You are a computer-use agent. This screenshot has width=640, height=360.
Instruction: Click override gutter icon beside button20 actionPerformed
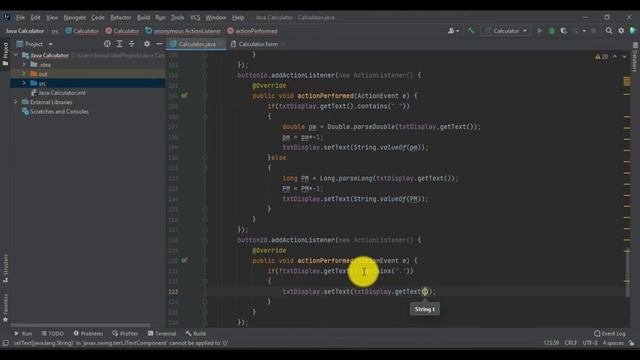(x=184, y=260)
